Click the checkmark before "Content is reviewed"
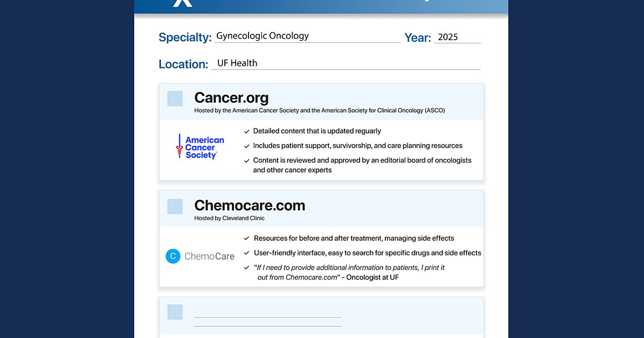644x338 pixels. [x=247, y=160]
